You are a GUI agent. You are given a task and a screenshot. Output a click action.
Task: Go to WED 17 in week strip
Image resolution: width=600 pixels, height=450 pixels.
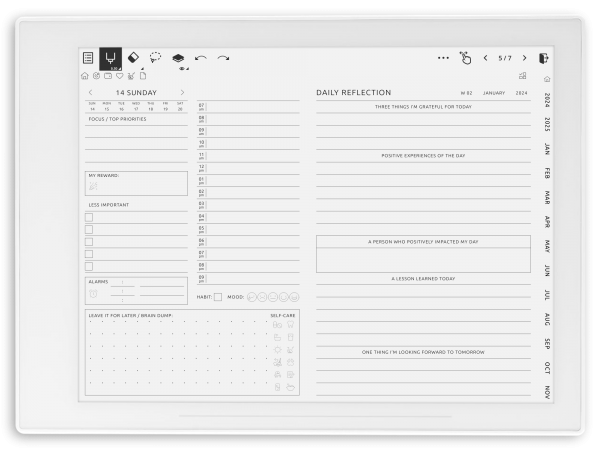click(136, 106)
